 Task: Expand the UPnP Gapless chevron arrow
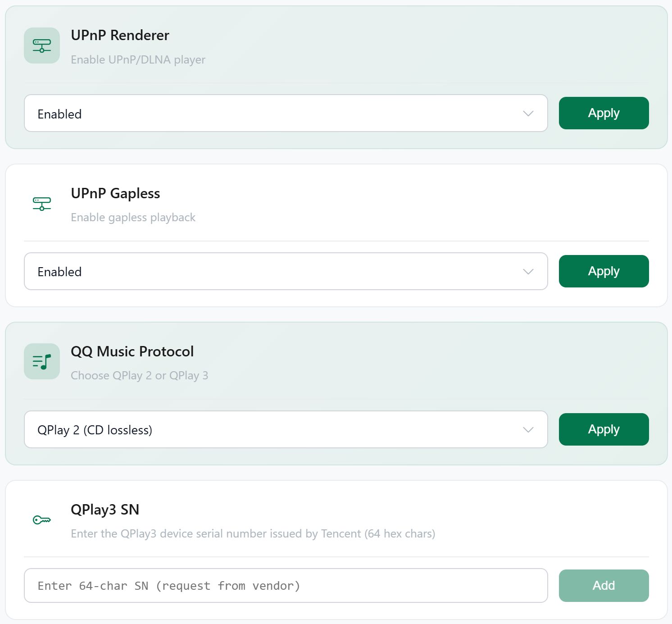(x=528, y=271)
